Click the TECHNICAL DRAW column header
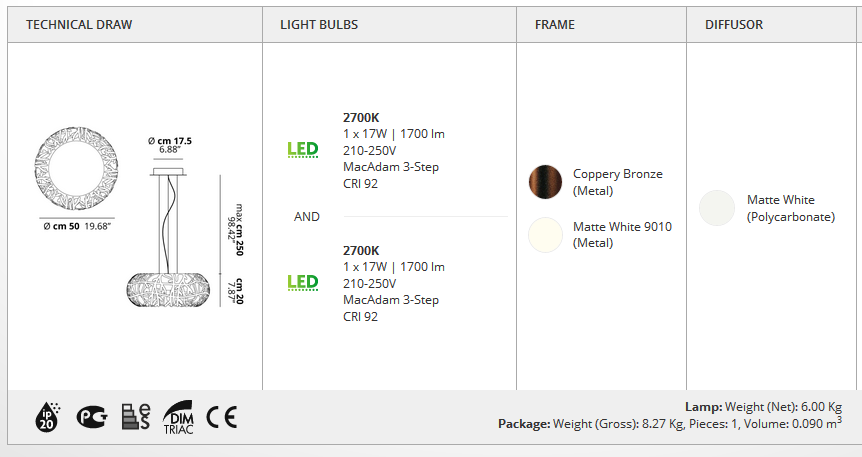The height and width of the screenshot is (457, 862). click(79, 25)
